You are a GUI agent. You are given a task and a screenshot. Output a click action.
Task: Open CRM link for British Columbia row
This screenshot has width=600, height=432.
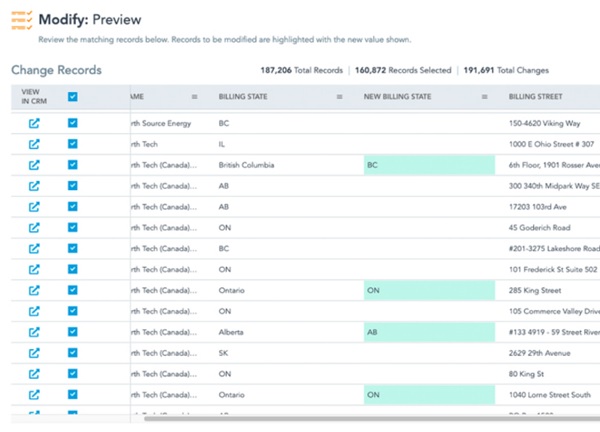[x=34, y=165]
